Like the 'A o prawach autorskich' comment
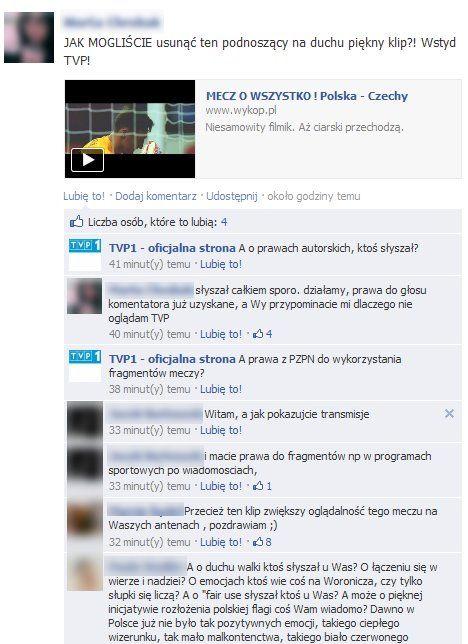468x644 pixels. (x=221, y=264)
